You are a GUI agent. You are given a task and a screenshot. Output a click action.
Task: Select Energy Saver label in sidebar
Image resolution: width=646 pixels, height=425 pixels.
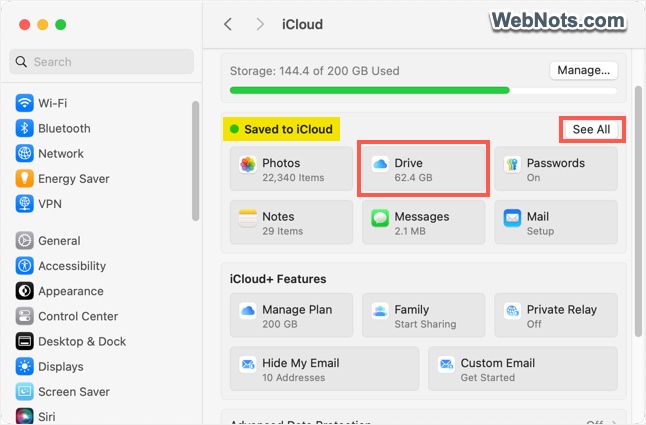74,179
